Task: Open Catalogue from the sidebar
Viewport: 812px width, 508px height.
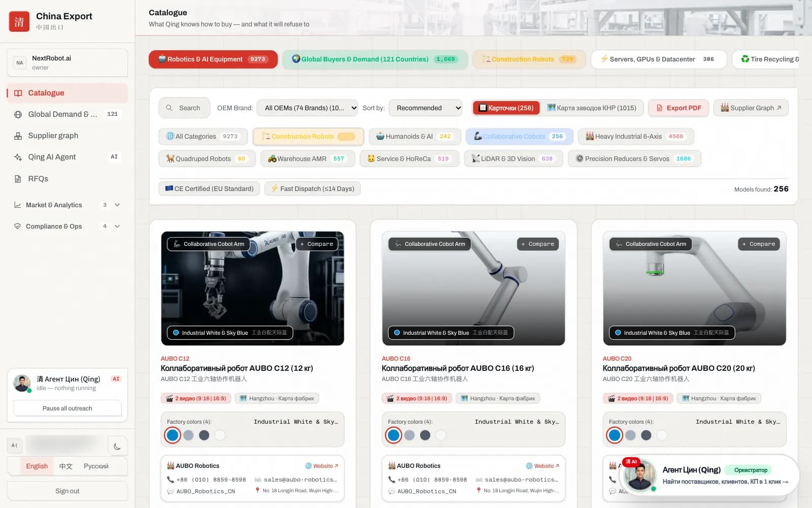Action: [x=67, y=93]
